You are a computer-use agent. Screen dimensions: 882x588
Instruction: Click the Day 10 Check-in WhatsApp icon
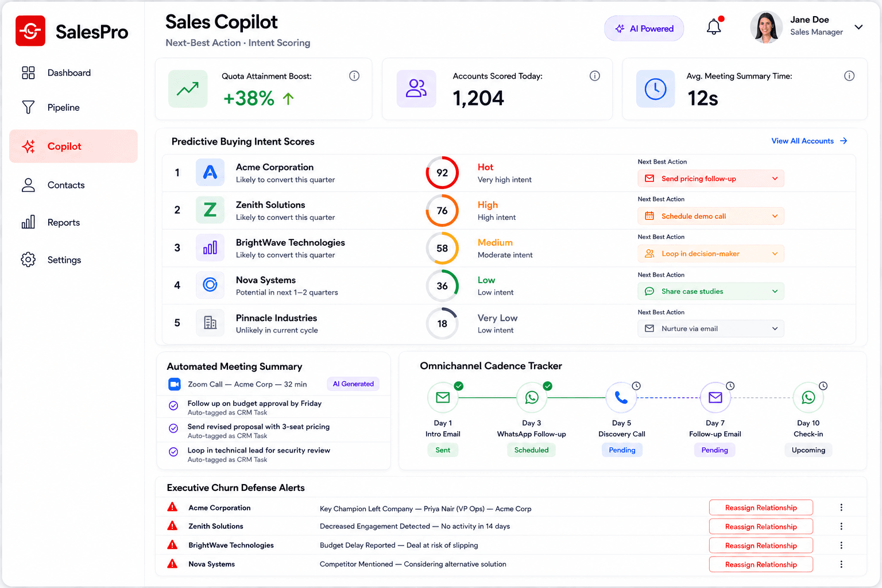[808, 397]
